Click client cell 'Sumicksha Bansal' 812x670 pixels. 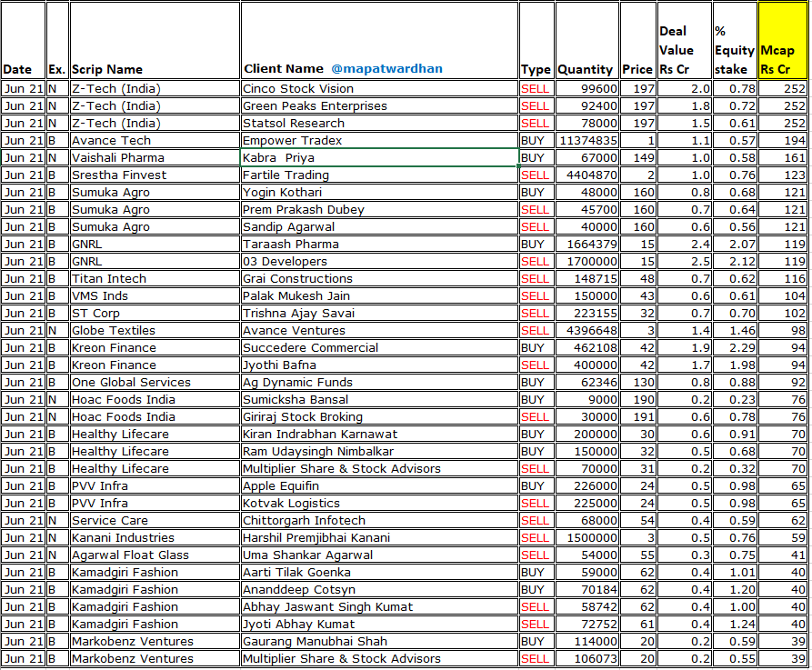379,399
